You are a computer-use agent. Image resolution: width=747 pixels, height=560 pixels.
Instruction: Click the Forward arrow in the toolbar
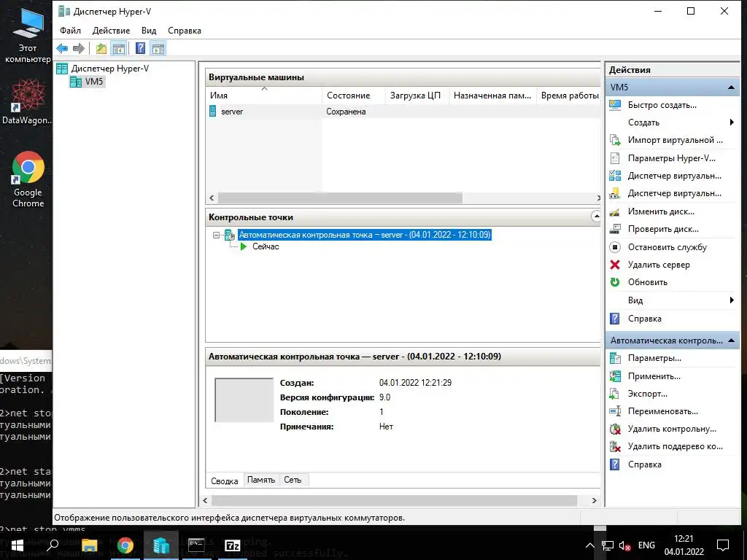[x=79, y=48]
